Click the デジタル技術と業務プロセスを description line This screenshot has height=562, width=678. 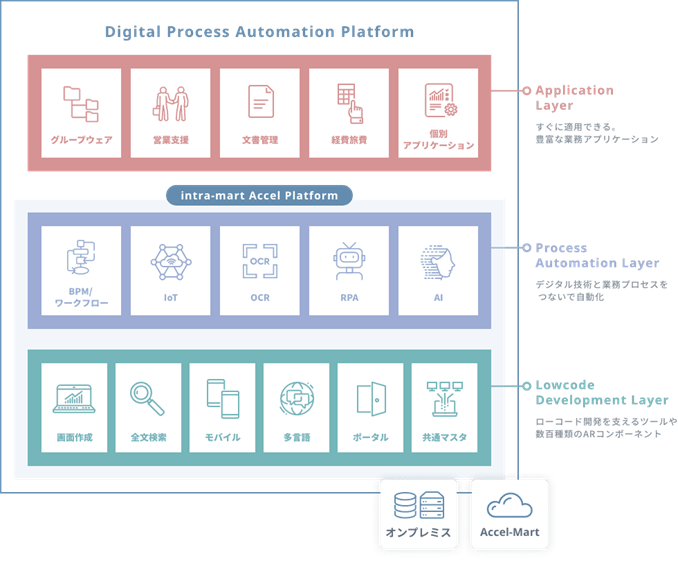[x=601, y=284]
